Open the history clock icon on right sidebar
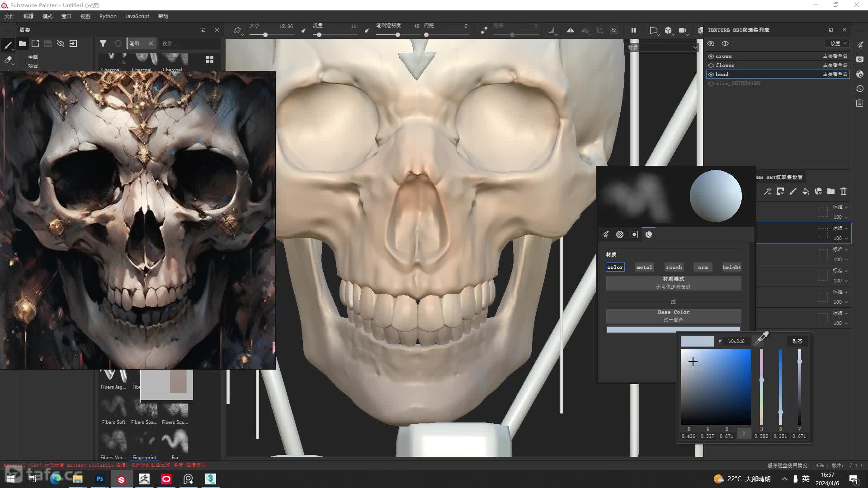Screen dimensions: 868x488 pyautogui.click(x=860, y=89)
